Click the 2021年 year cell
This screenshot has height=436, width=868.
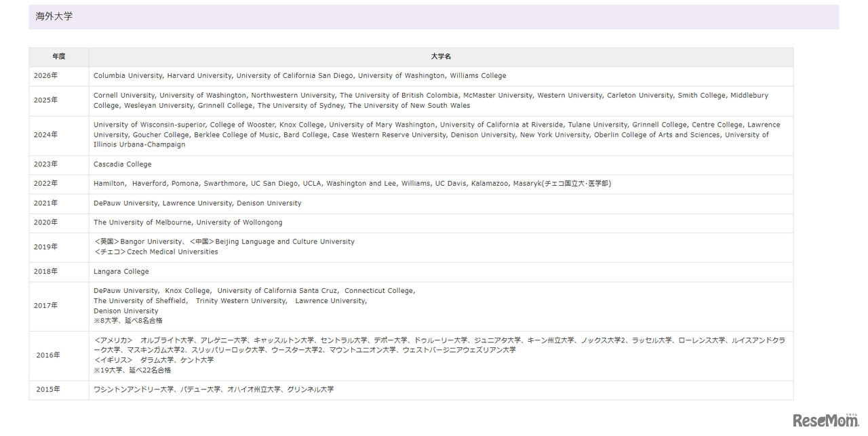pos(59,203)
